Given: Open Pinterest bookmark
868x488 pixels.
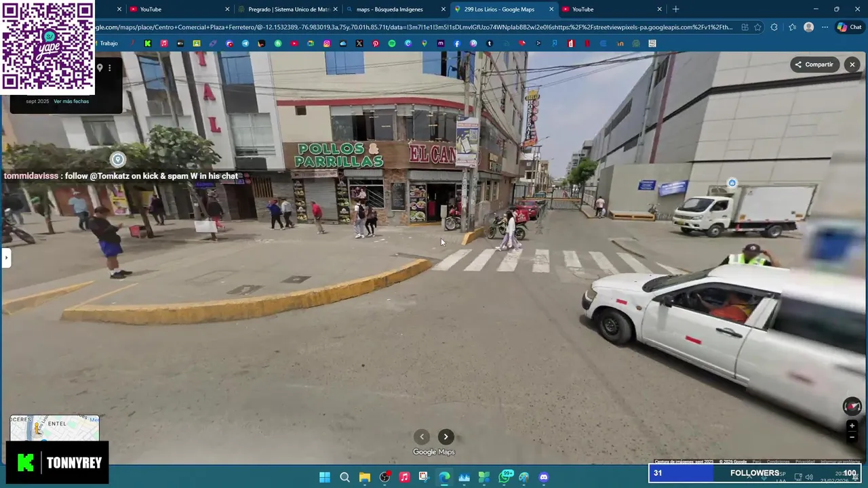Looking at the screenshot, I should [x=376, y=43].
